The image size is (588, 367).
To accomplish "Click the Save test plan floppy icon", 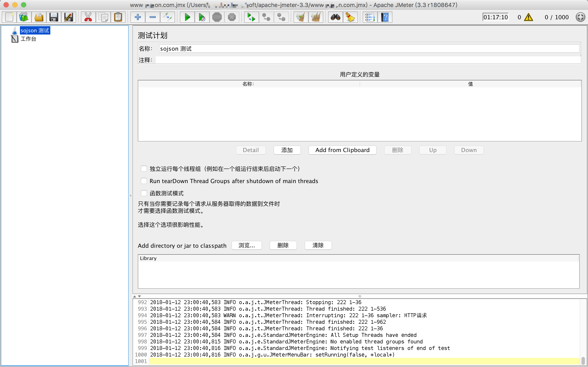I will [x=53, y=17].
